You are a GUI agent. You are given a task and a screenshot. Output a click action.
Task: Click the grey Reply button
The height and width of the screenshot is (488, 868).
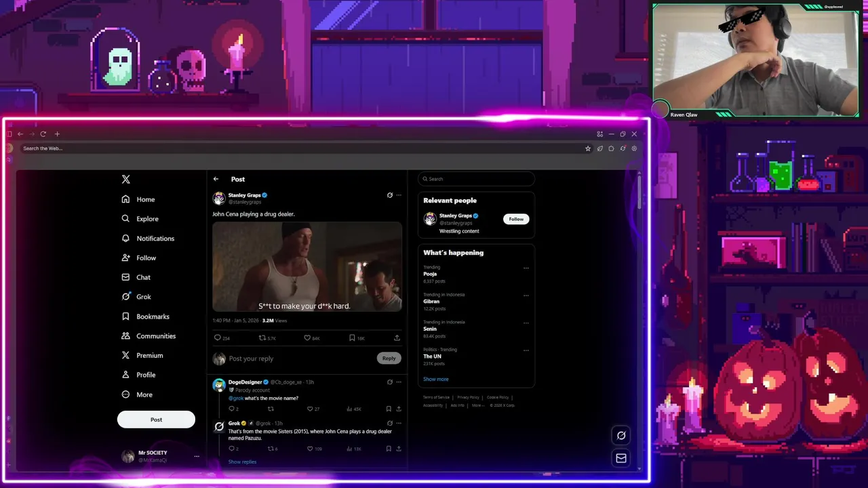click(389, 358)
